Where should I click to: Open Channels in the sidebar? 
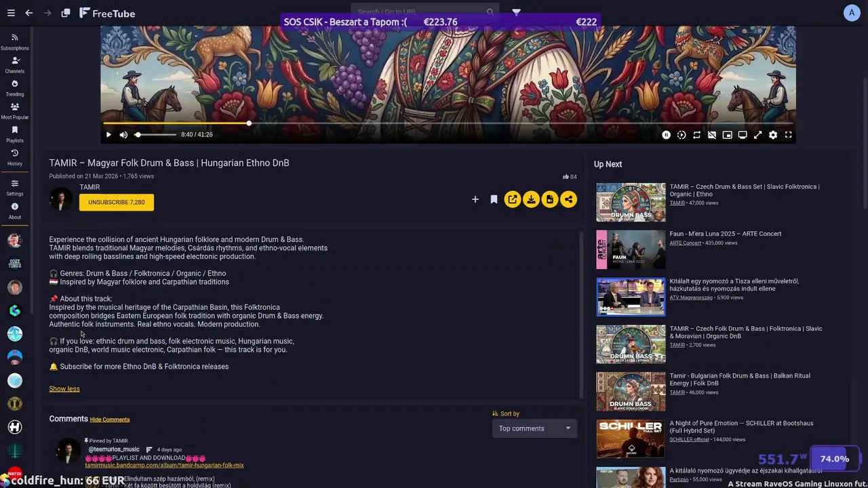coord(15,65)
